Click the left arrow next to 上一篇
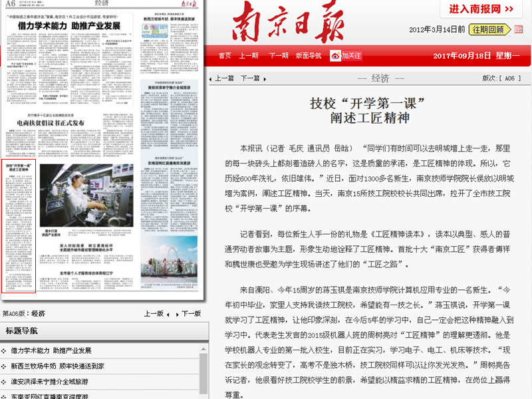 (212, 78)
